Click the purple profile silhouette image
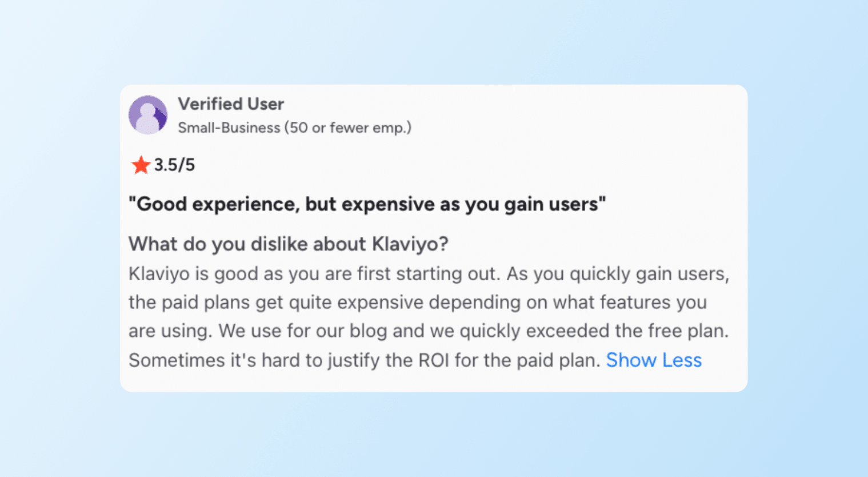 (x=148, y=114)
